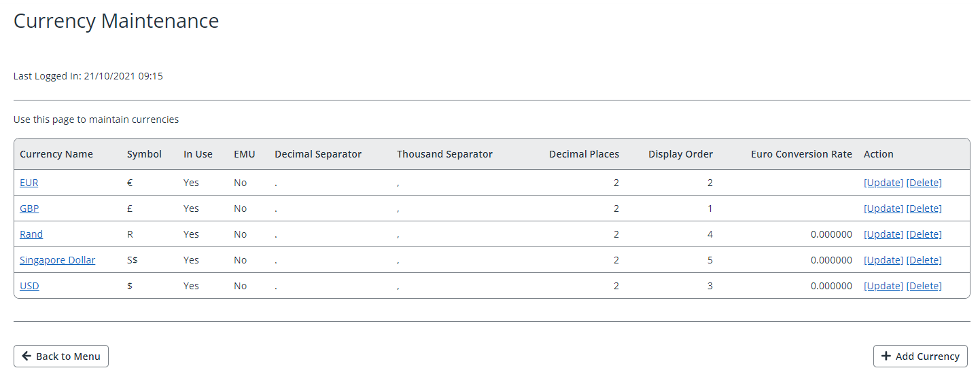
Task: Click Update for the GBP row
Action: pos(883,208)
